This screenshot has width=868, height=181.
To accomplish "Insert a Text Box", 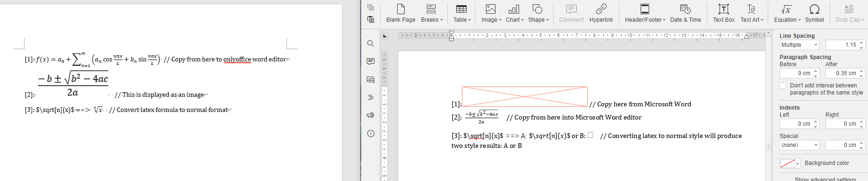I will 724,13.
